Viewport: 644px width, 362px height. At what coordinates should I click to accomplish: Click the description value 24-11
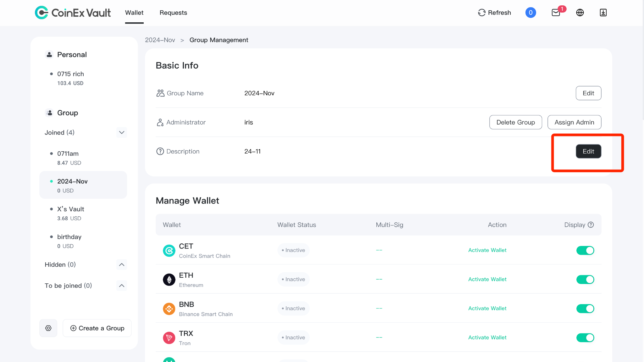[x=253, y=151]
